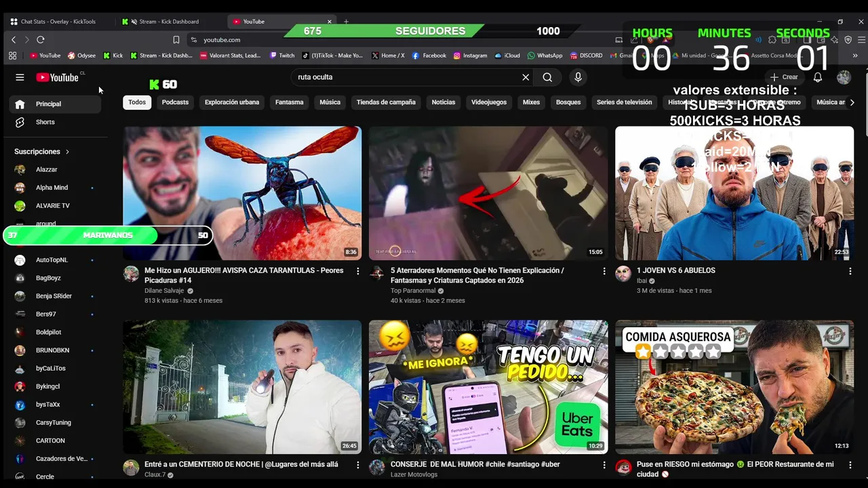The width and height of the screenshot is (868, 488).
Task: Select the Mixes filter chip
Action: pos(531,102)
